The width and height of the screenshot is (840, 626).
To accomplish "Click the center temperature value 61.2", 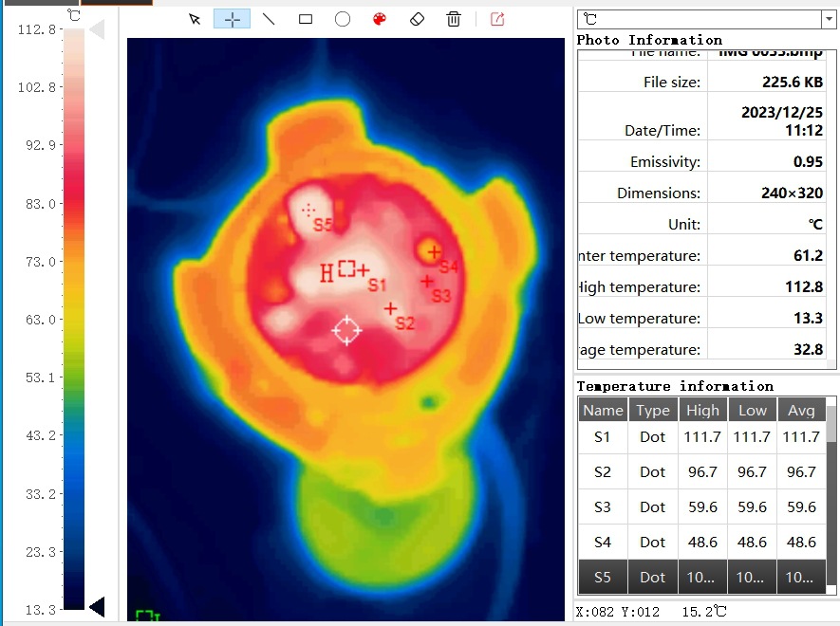I will tap(808, 255).
